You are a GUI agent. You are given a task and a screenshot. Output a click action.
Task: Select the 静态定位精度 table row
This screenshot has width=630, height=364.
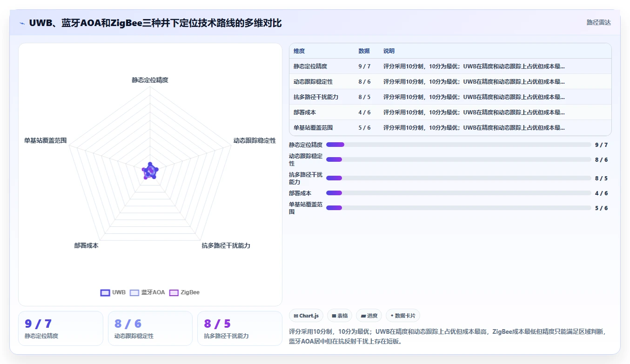[x=450, y=66]
